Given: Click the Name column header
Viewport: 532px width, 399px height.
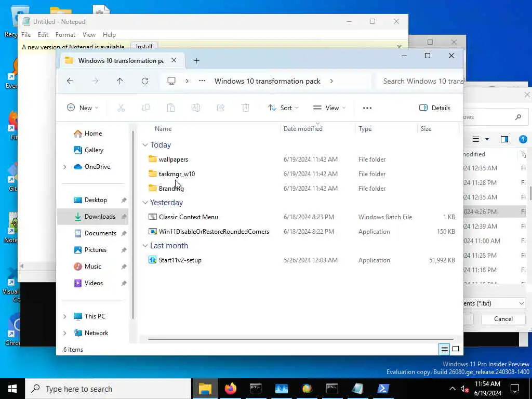Looking at the screenshot, I should tap(163, 129).
